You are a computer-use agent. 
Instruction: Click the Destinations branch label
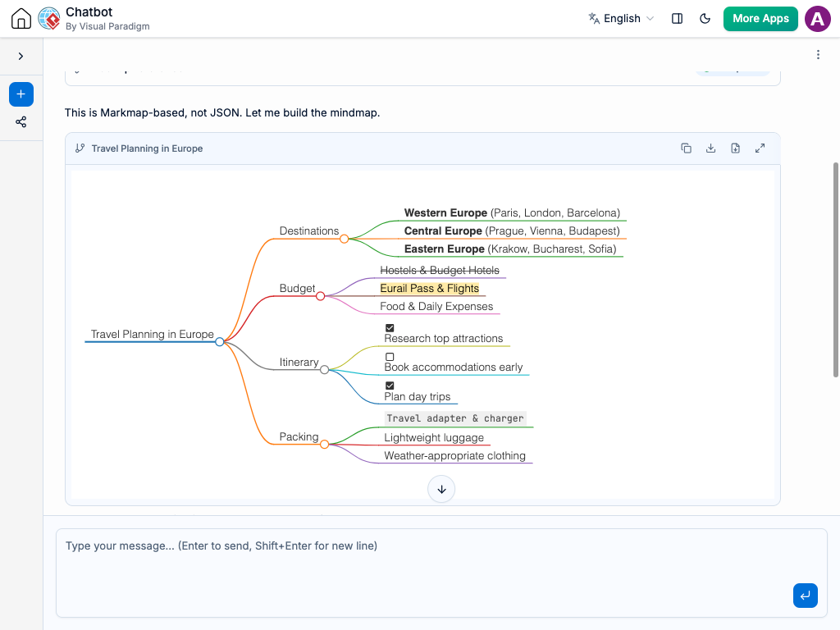pos(309,231)
